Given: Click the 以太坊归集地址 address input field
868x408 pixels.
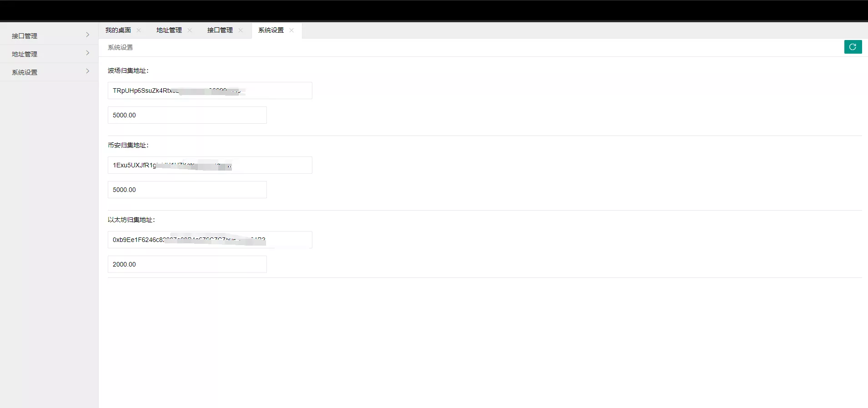Looking at the screenshot, I should pos(210,240).
